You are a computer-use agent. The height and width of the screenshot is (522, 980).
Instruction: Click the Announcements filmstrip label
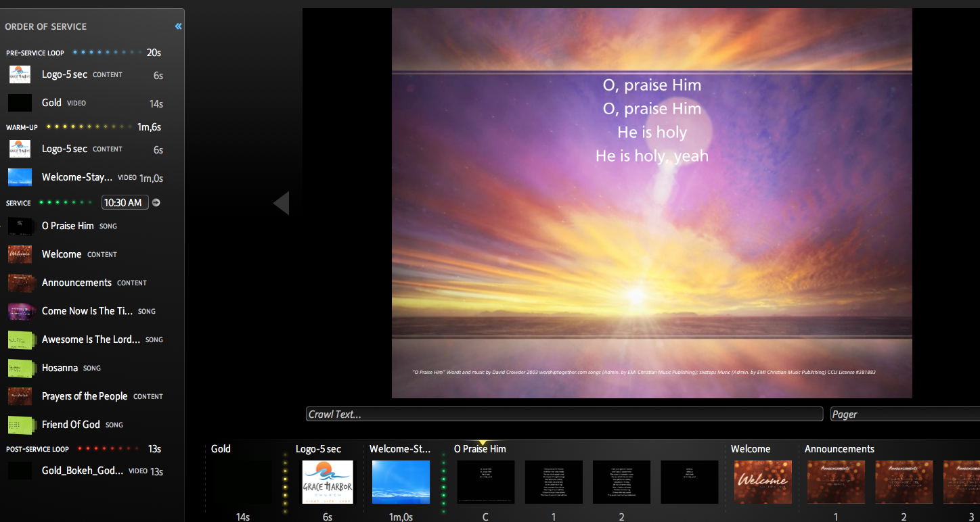pos(839,449)
